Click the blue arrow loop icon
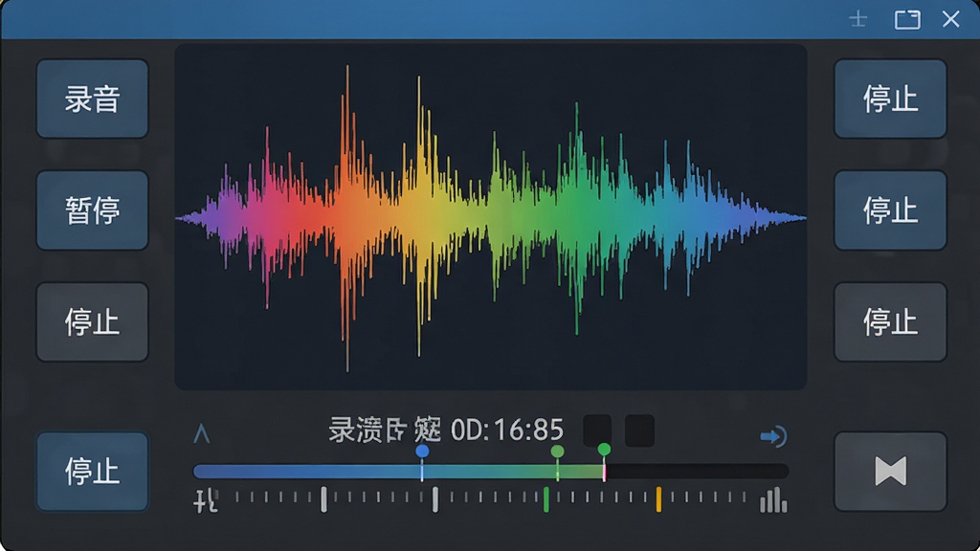 pyautogui.click(x=773, y=436)
